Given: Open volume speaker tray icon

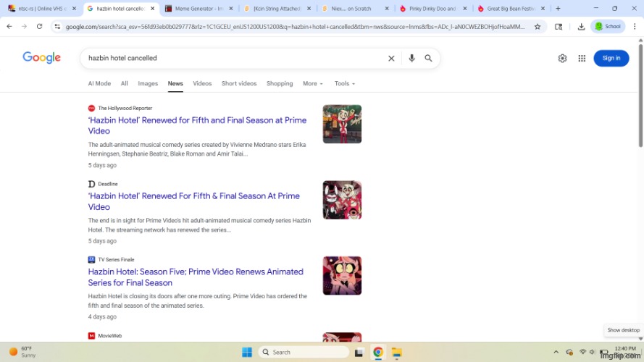Looking at the screenshot, I should [x=592, y=352].
